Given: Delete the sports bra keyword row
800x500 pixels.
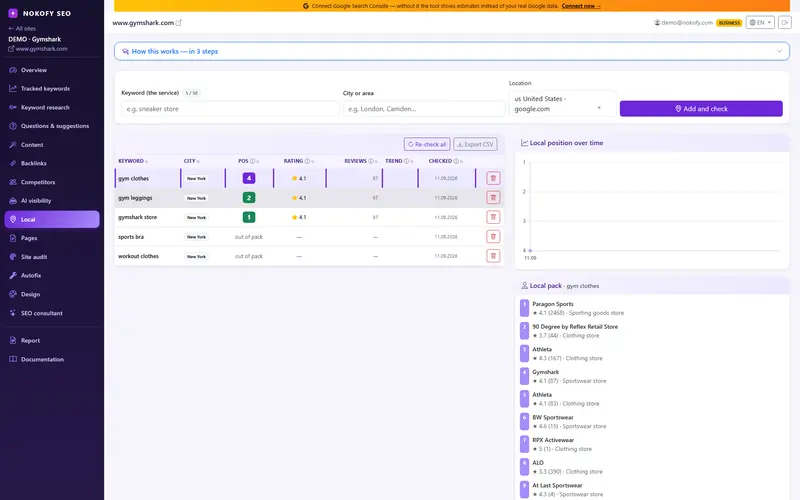Looking at the screenshot, I should pyautogui.click(x=493, y=236).
